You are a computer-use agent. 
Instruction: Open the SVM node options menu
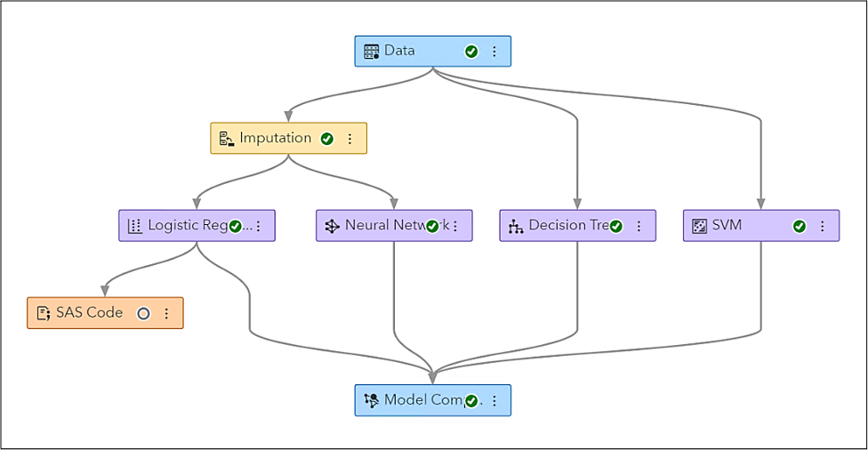click(x=823, y=226)
